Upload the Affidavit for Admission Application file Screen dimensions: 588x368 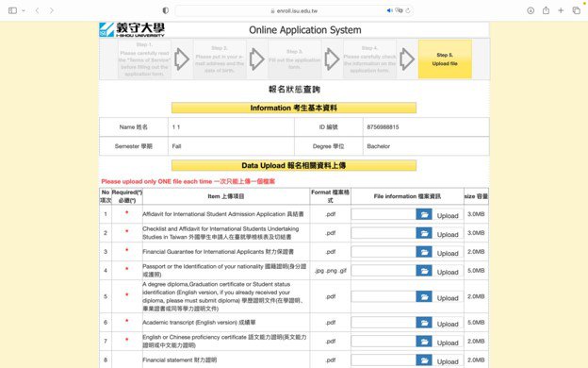(x=448, y=215)
